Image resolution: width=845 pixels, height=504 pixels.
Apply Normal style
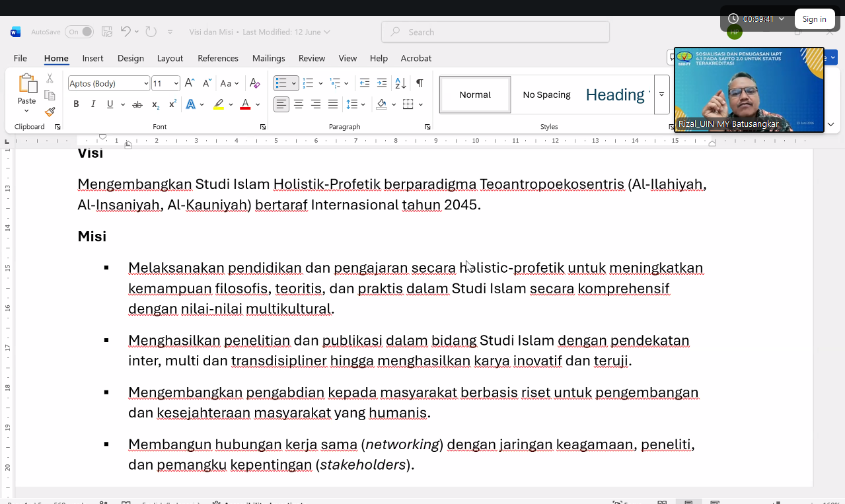point(475,94)
